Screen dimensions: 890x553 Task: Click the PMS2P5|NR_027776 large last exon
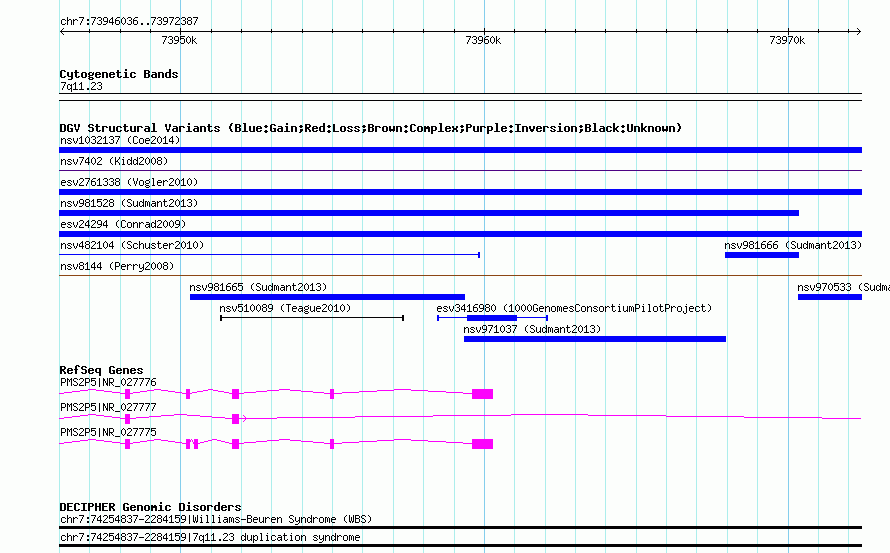[482, 394]
